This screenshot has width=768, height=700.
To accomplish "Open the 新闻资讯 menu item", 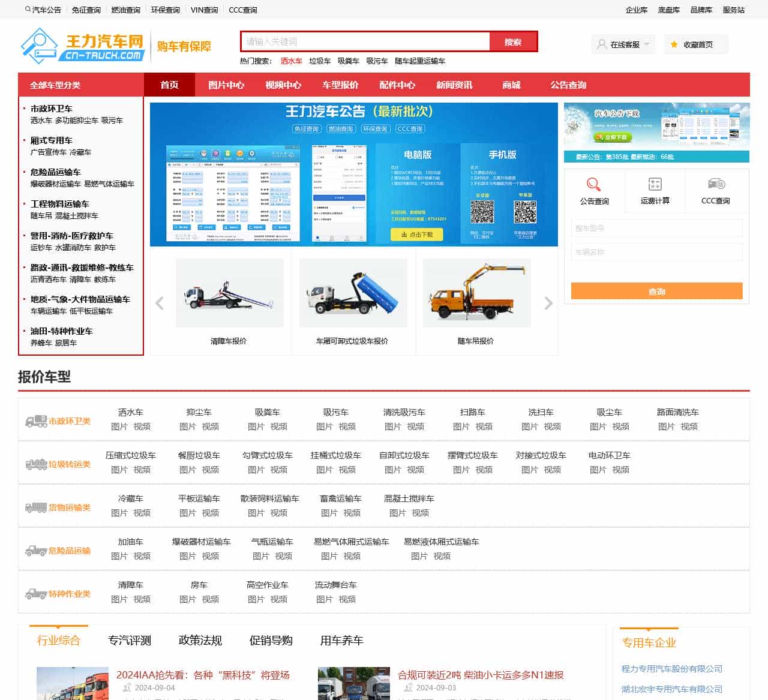I will 455,85.
